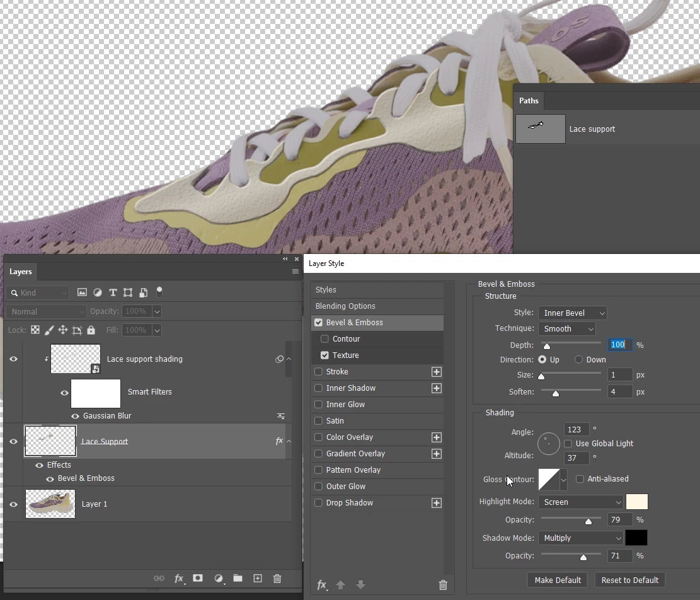Open Gaussian Blur filter blending options icon
700x600 pixels.
pyautogui.click(x=281, y=416)
